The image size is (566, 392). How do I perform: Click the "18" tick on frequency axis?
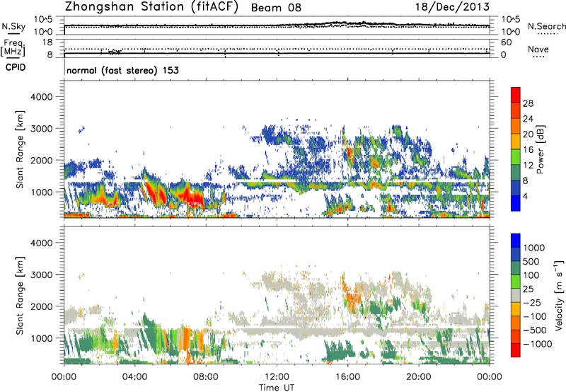(x=47, y=42)
